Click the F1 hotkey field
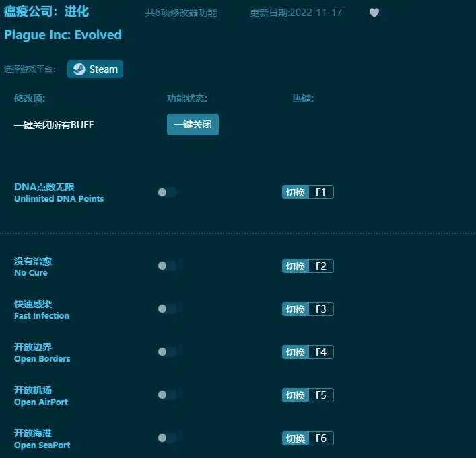This screenshot has height=458, width=476. (321, 192)
